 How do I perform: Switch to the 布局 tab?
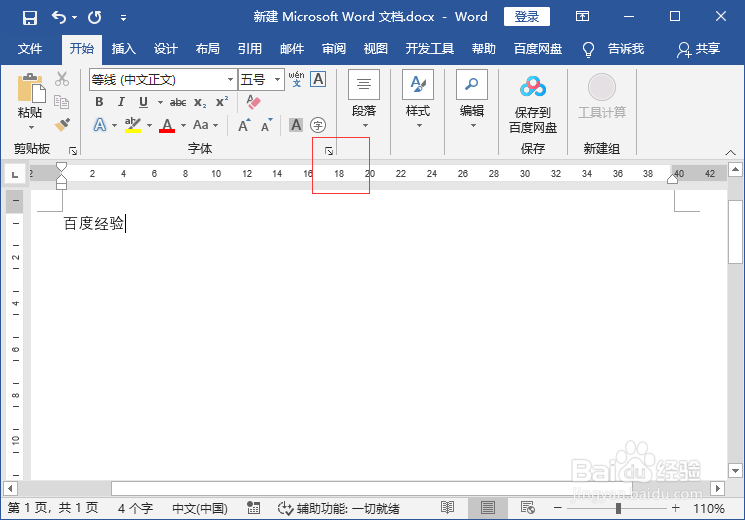pos(208,48)
